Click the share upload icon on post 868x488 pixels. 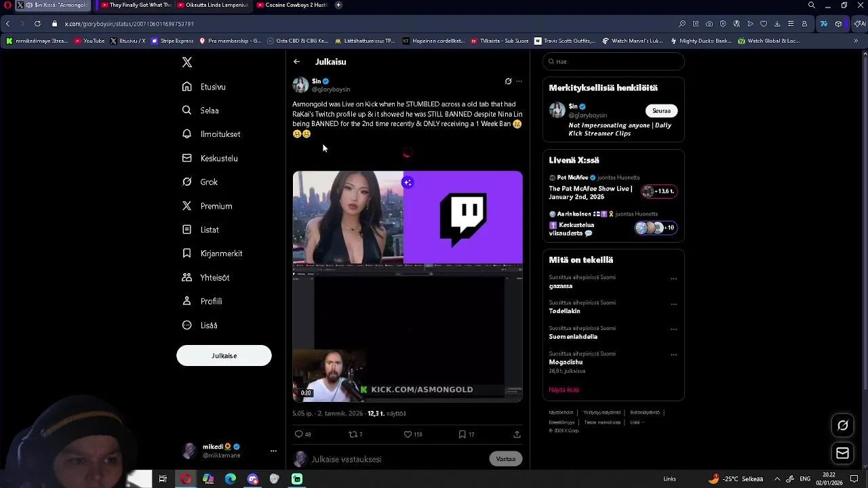pos(517,434)
